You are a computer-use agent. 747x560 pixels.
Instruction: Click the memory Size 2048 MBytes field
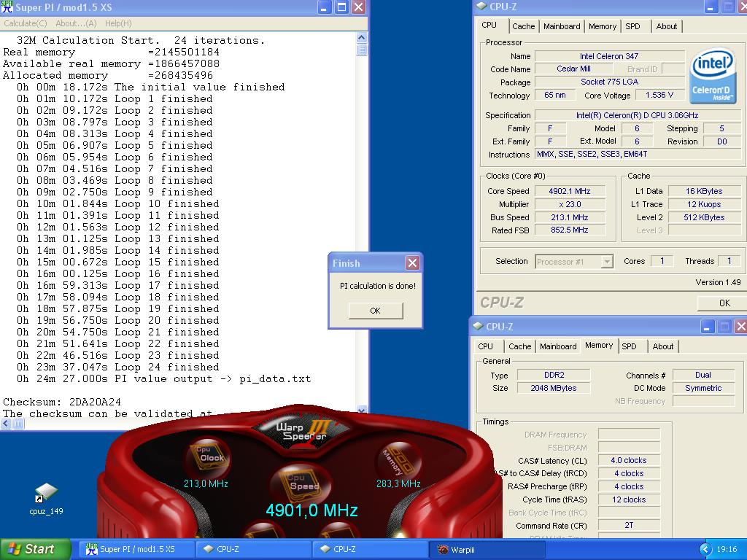pyautogui.click(x=554, y=388)
